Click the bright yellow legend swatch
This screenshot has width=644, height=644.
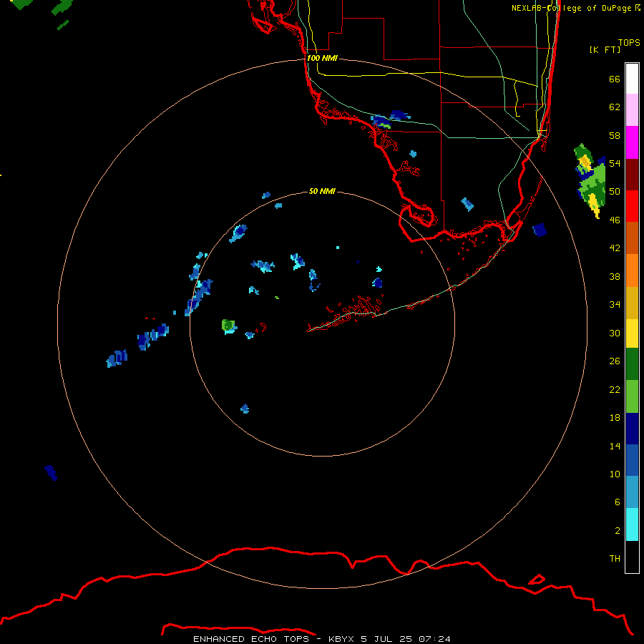pos(632,333)
